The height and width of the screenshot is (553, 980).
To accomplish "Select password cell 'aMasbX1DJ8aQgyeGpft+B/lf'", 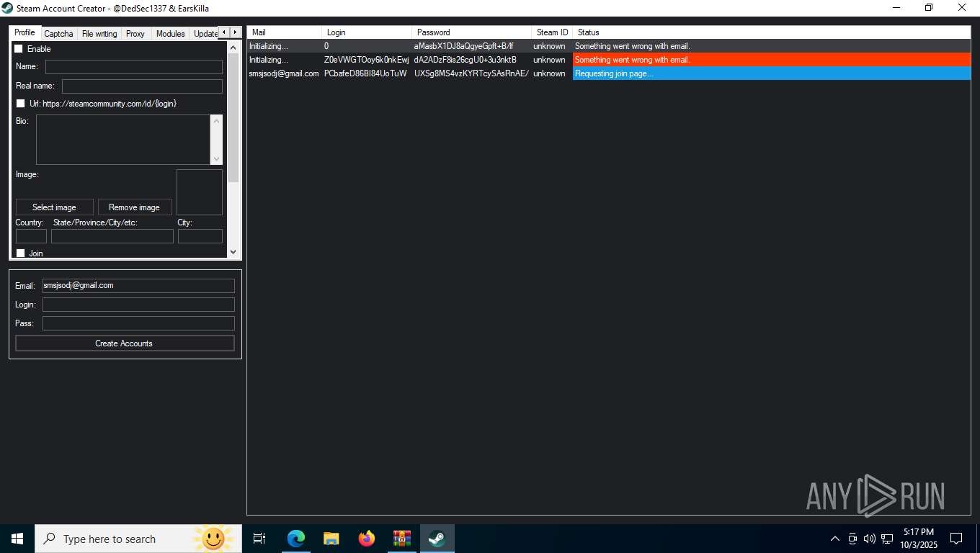I will 472,46.
